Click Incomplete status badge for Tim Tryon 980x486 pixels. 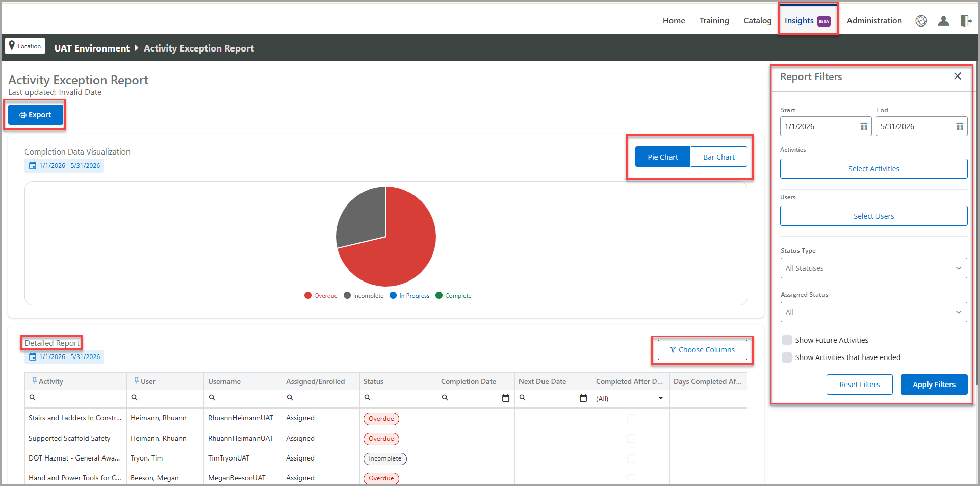click(x=385, y=459)
